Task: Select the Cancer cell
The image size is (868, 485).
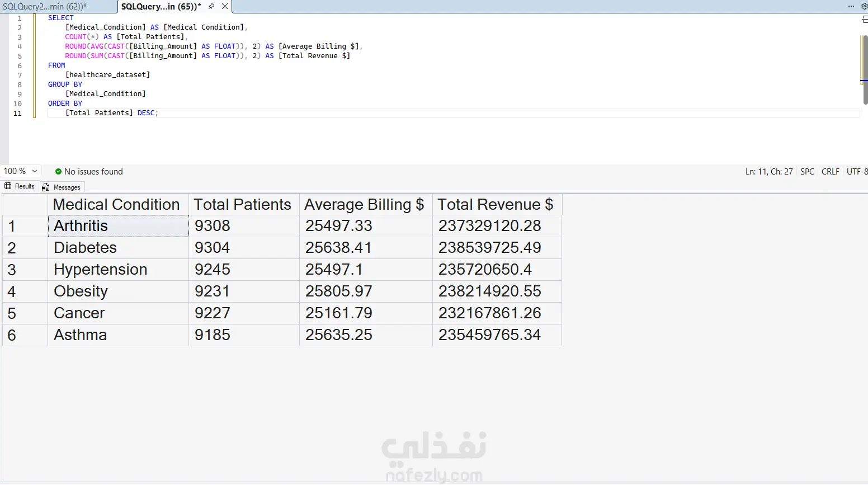Action: 118,313
